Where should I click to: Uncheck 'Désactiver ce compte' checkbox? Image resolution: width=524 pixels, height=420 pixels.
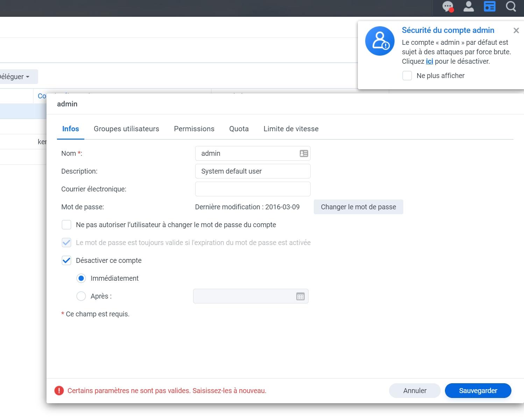[66, 260]
